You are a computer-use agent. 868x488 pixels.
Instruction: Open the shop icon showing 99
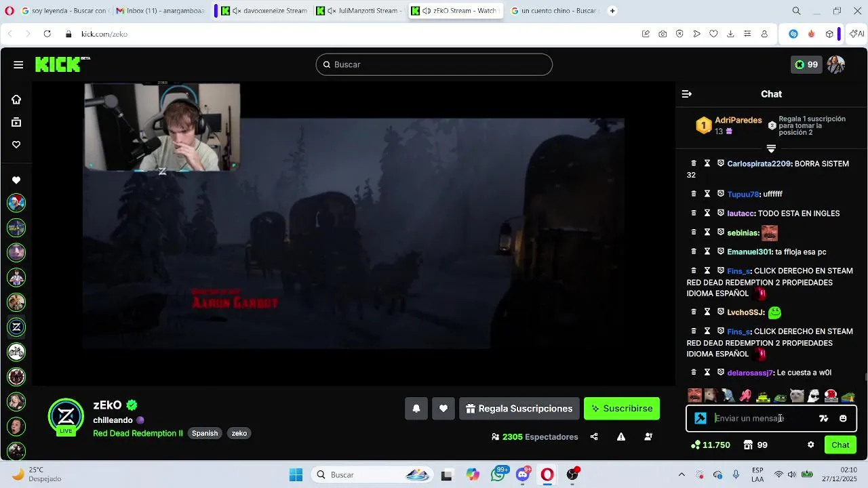(755, 445)
